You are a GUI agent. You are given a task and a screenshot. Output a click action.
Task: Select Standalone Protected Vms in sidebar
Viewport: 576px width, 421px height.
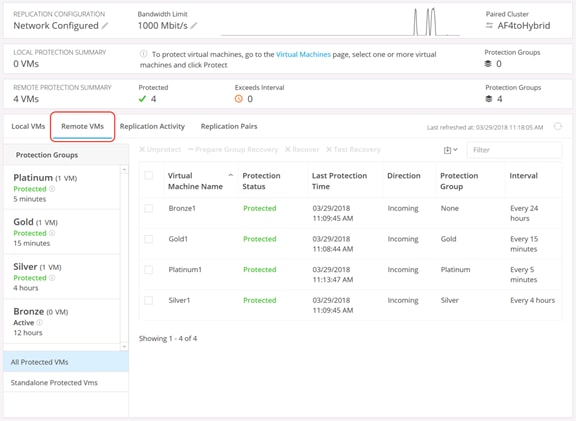pos(66,382)
